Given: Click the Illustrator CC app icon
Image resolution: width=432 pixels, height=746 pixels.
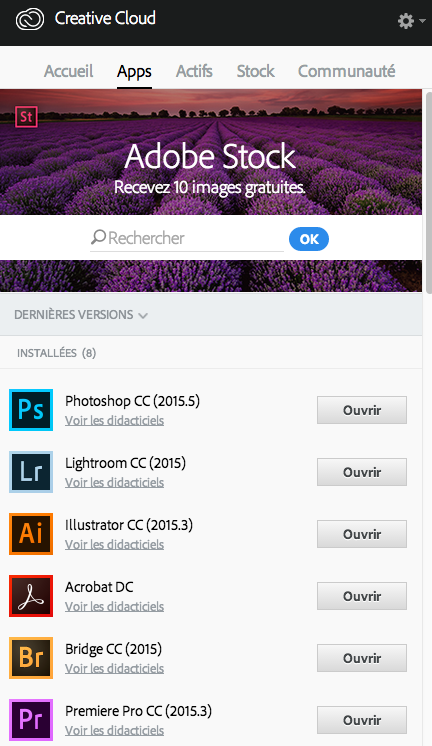Looking at the screenshot, I should point(31,534).
